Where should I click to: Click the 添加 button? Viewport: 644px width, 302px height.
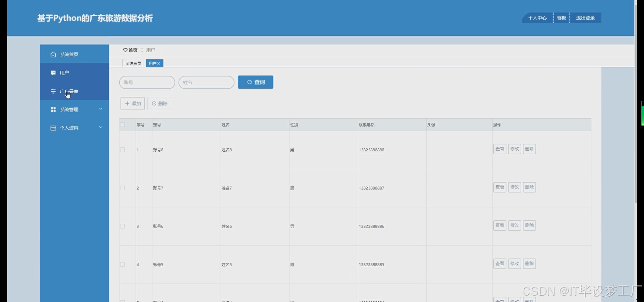(132, 103)
